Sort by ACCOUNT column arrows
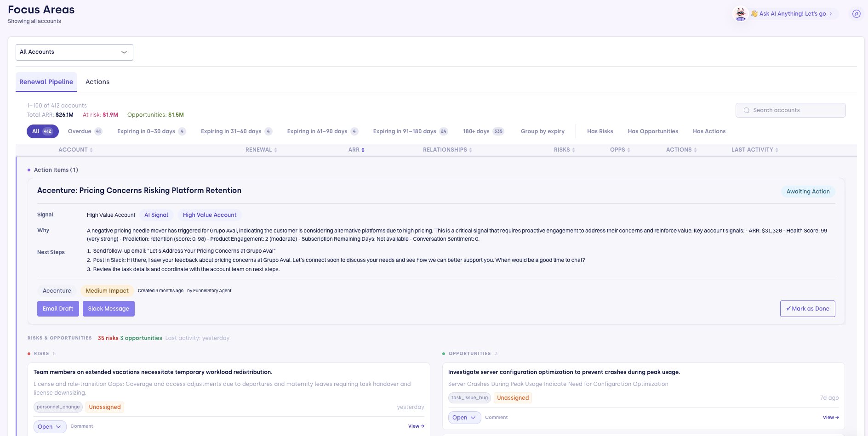The width and height of the screenshot is (868, 436). pyautogui.click(x=91, y=150)
